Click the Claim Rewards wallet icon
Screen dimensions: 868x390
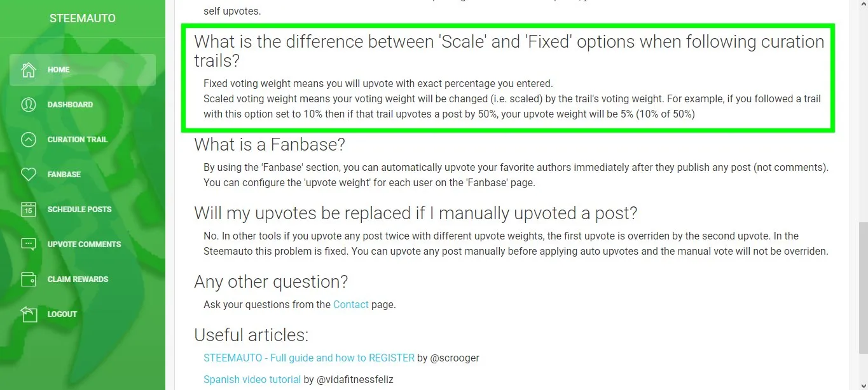[29, 279]
